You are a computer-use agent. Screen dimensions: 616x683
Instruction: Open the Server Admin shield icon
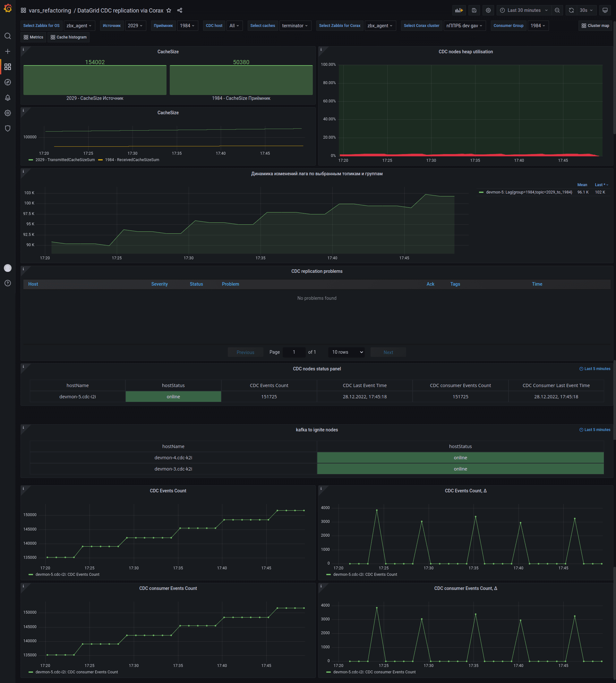[x=7, y=128]
